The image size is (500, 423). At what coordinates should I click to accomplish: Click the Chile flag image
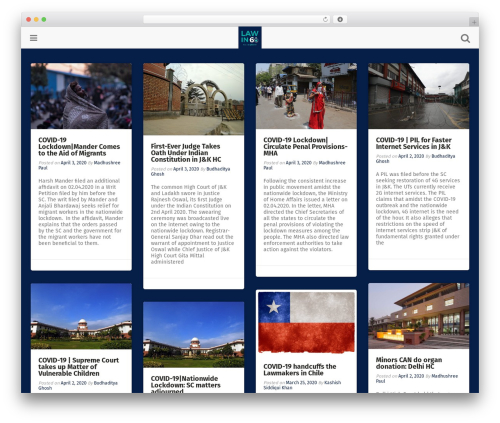[x=306, y=322]
